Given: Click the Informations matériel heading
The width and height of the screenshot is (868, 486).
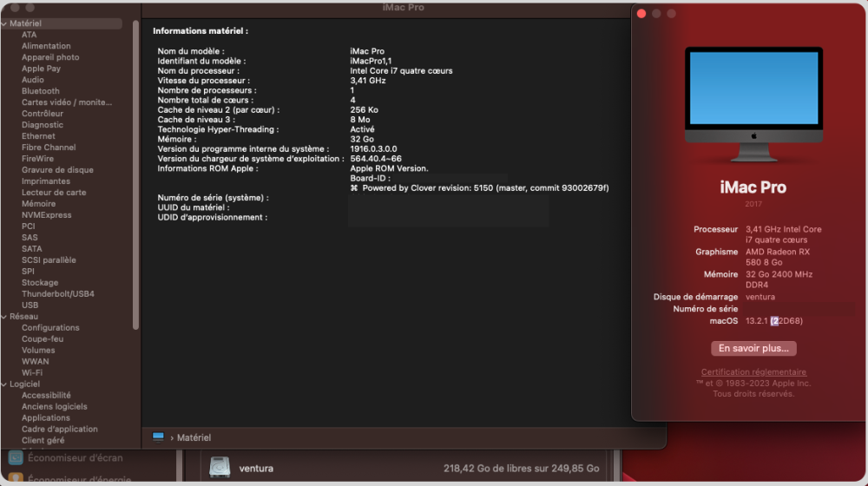Looking at the screenshot, I should click(x=201, y=31).
